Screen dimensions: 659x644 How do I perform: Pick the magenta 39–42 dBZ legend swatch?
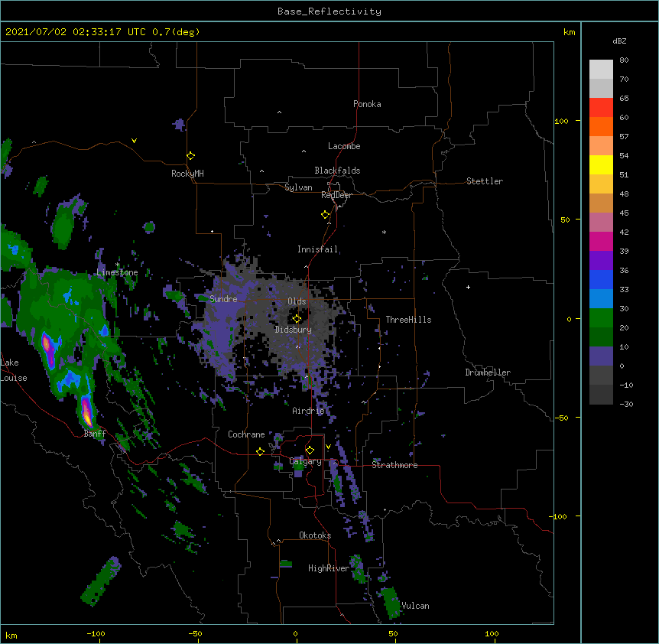(601, 241)
